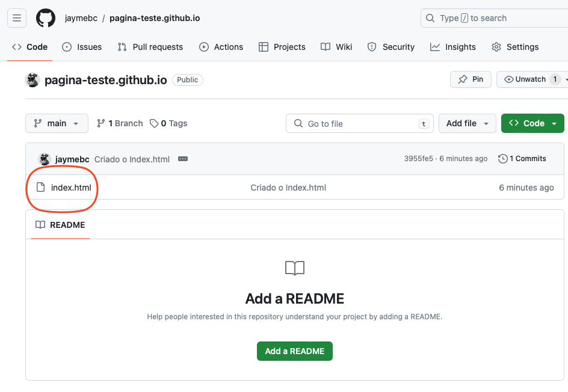View the 0 Tags list
568x392 pixels.
pos(169,123)
